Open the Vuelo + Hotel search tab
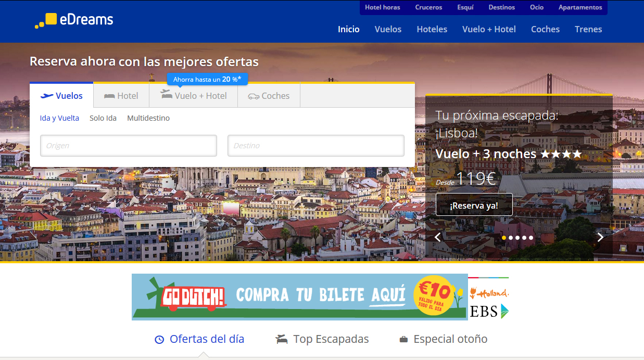 [194, 96]
